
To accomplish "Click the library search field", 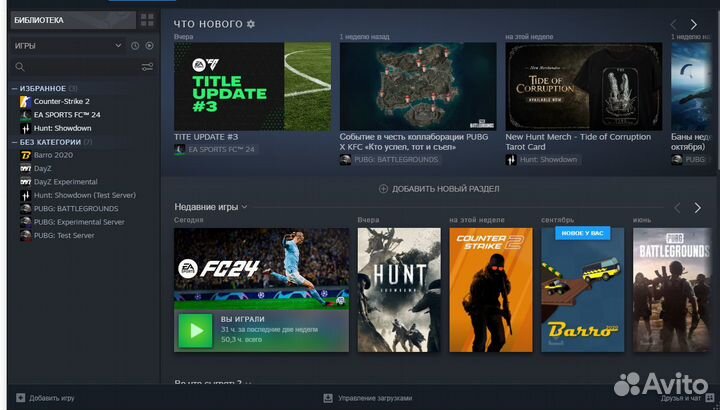I will [83, 67].
